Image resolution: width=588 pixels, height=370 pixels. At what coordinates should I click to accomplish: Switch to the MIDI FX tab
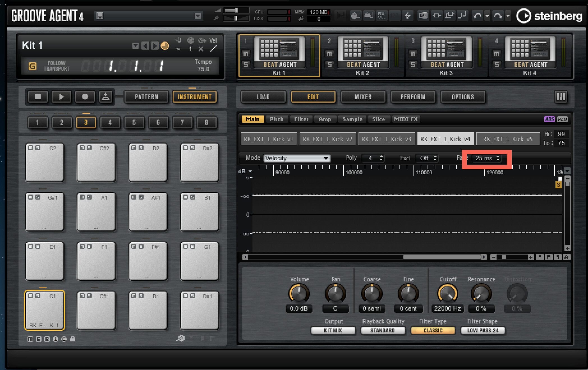pos(406,119)
